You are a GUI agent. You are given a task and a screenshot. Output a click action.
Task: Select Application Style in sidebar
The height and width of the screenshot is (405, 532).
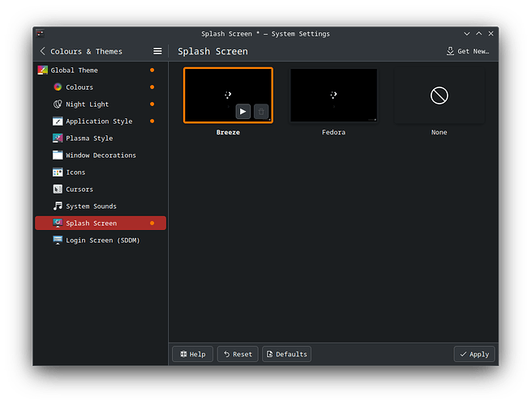point(101,121)
